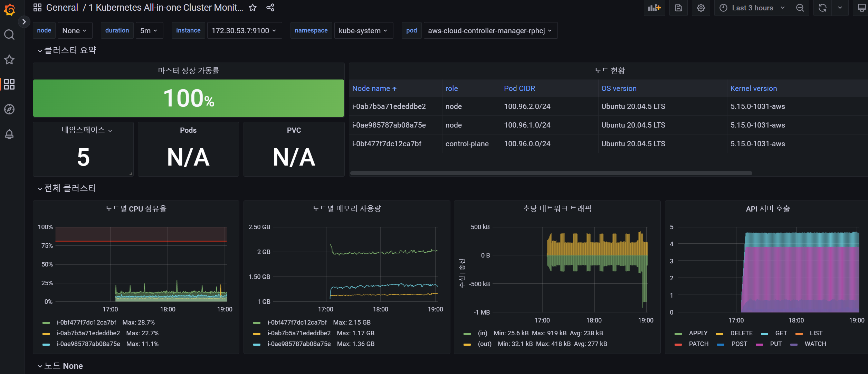The image size is (868, 374).
Task: Open the Explore compass icon
Action: [9, 109]
